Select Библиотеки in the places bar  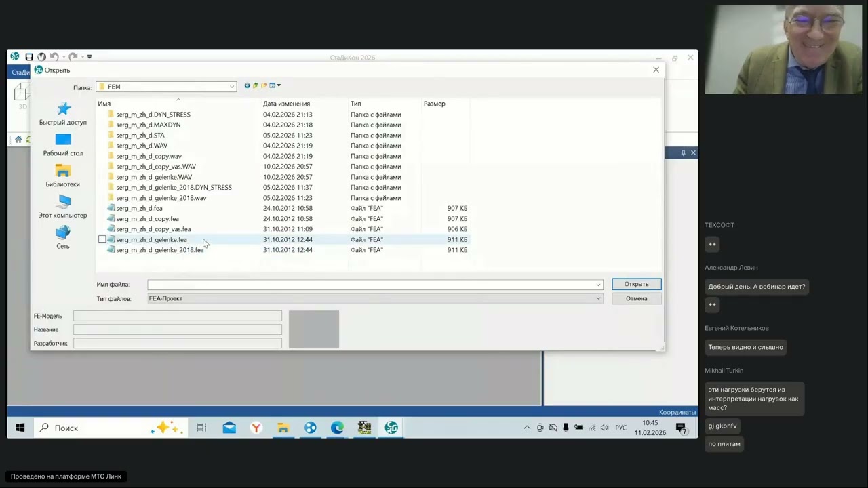63,176
